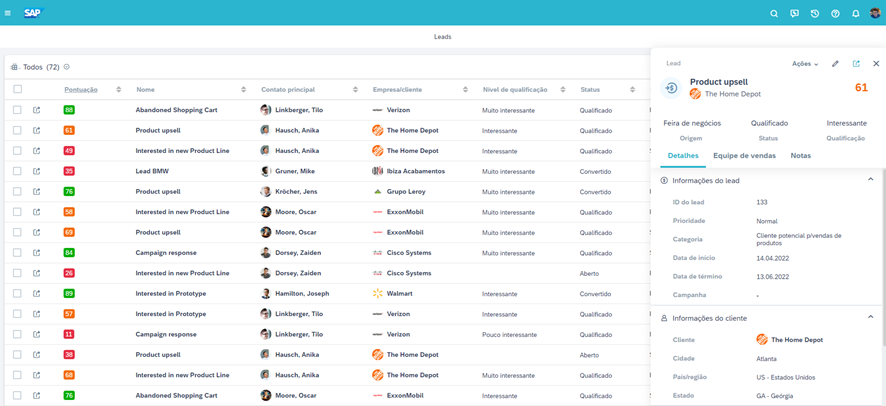The image size is (886, 406).
Task: Open quick view icon for score 49 row
Action: (x=37, y=151)
